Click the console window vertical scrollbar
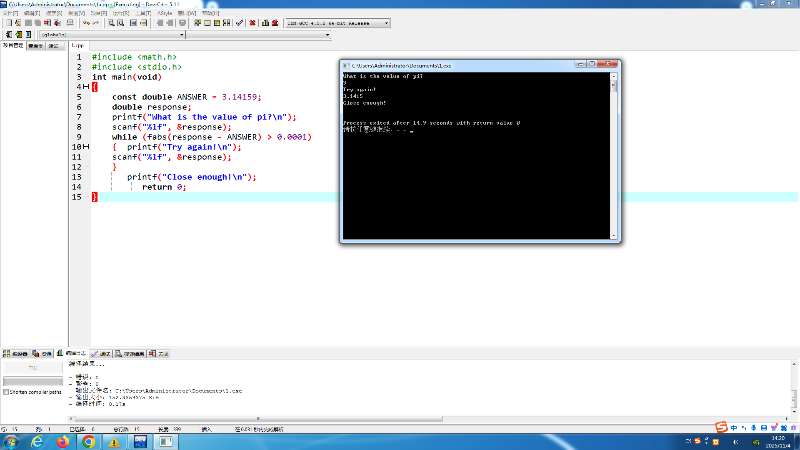Screen dimensions: 800x450 pyautogui.click(x=614, y=156)
